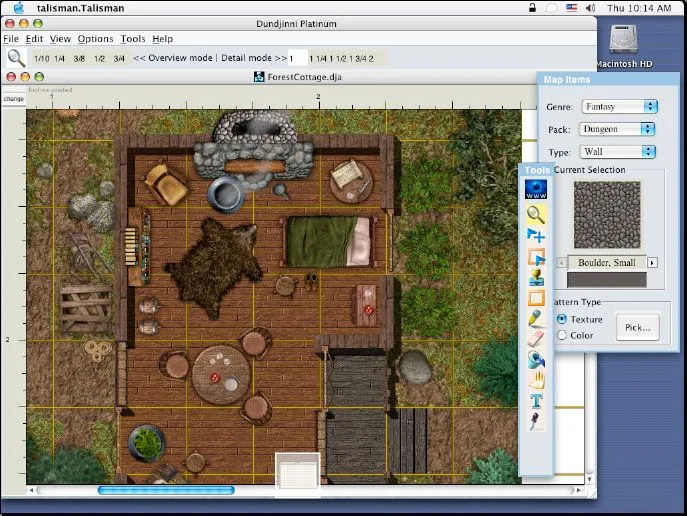Image resolution: width=687 pixels, height=516 pixels.
Task: Click the clock showing Thu 10:14 AM
Action: tap(639, 8)
